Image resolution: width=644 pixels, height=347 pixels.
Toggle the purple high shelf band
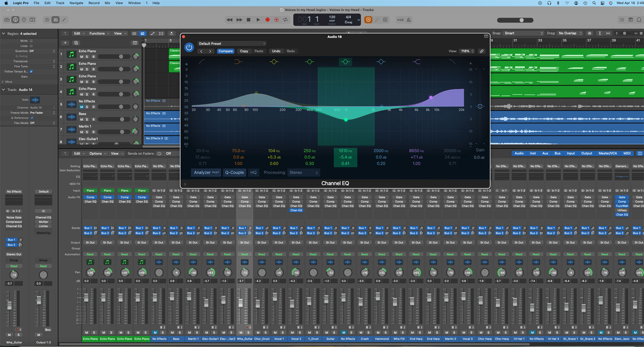[416, 62]
